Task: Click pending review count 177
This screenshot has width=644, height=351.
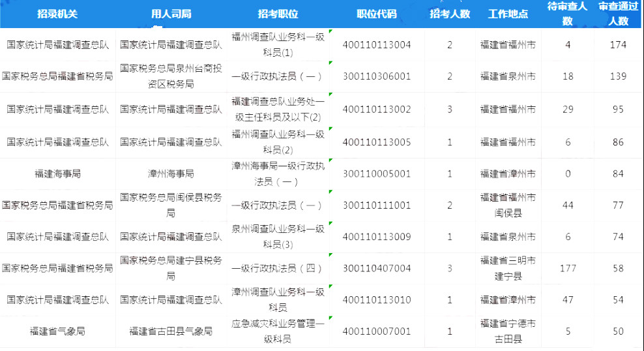Action: (568, 268)
